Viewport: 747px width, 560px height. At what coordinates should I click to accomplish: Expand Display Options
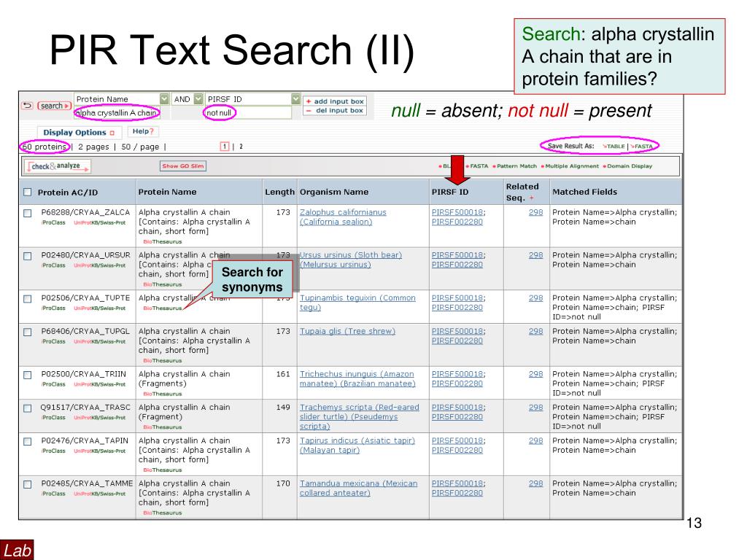[79, 133]
